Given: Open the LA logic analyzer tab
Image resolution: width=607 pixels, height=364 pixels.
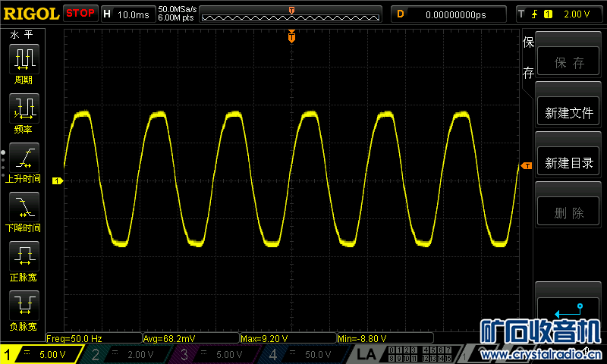Looking at the screenshot, I should click(366, 354).
